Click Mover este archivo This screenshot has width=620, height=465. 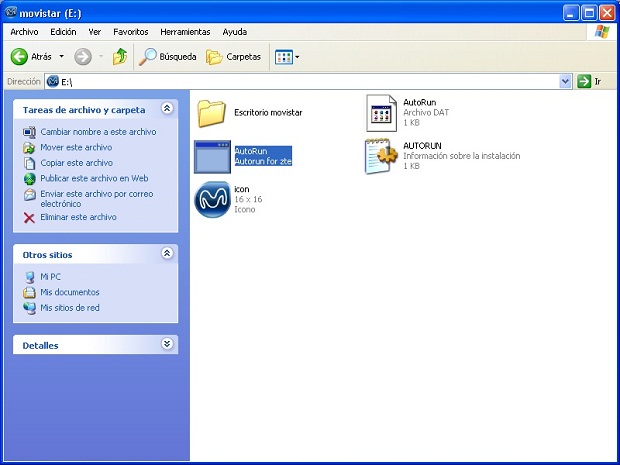pos(76,147)
